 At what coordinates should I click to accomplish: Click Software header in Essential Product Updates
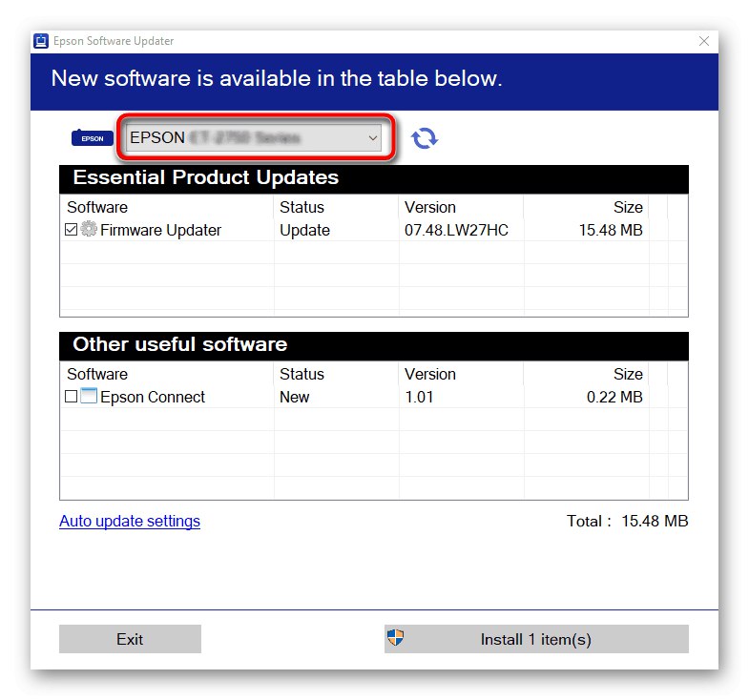pyautogui.click(x=97, y=207)
